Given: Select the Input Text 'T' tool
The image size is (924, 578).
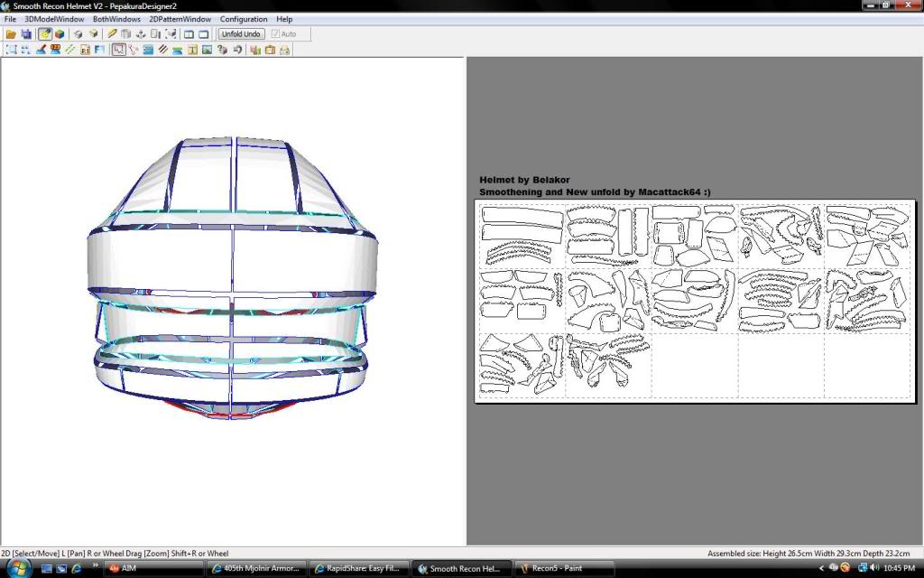Looking at the screenshot, I should pyautogui.click(x=192, y=50).
